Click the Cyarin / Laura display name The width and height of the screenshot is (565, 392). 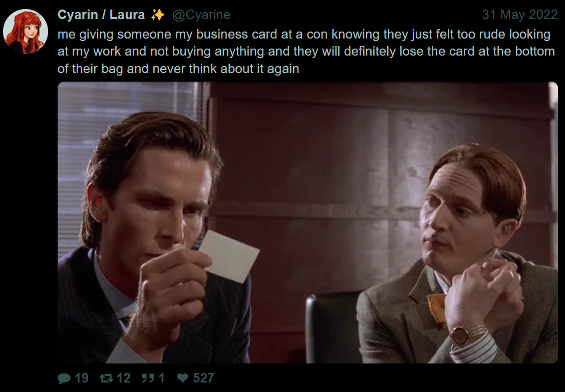[x=101, y=15]
